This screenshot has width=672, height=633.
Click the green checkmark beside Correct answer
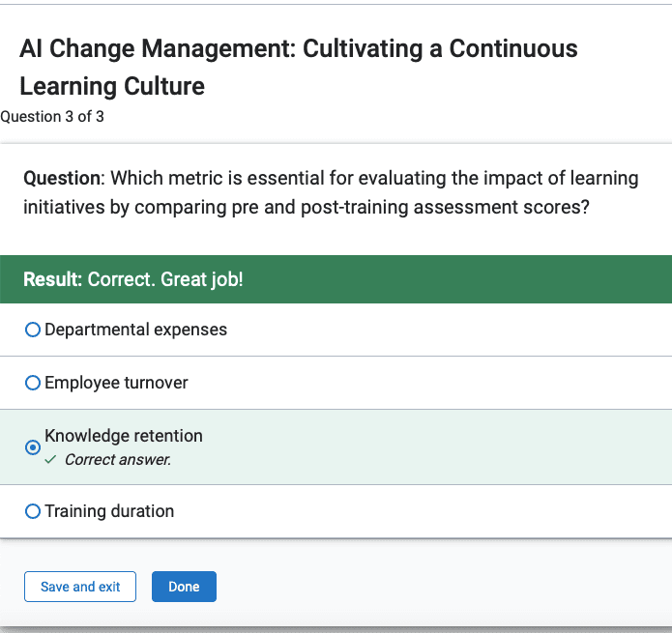(50, 460)
